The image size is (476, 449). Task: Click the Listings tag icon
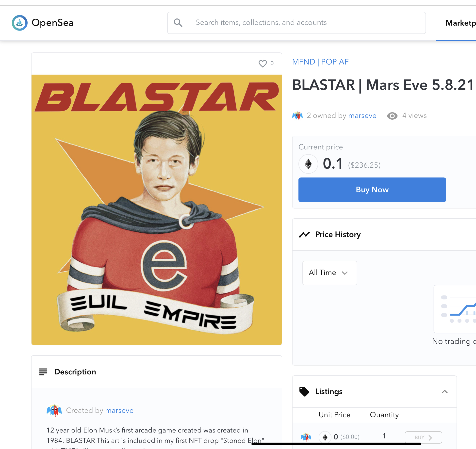[x=304, y=391]
